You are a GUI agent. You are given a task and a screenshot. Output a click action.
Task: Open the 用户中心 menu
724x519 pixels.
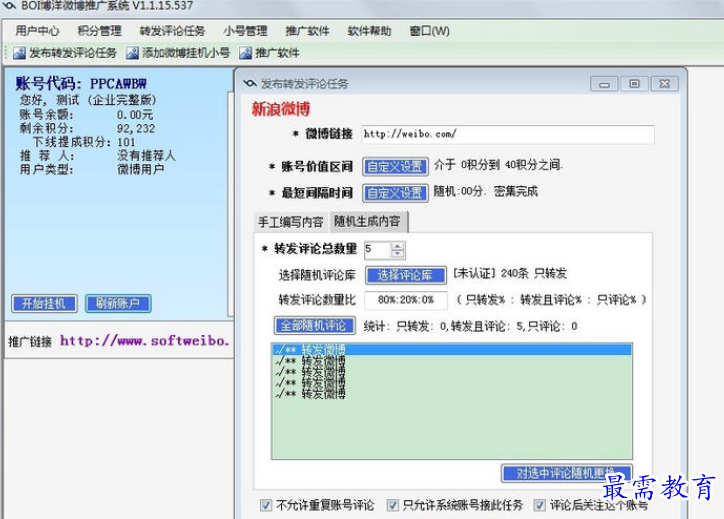tap(37, 31)
